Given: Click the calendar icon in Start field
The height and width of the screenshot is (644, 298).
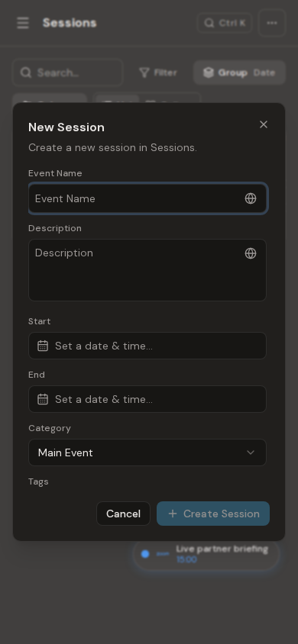Looking at the screenshot, I should [43, 346].
